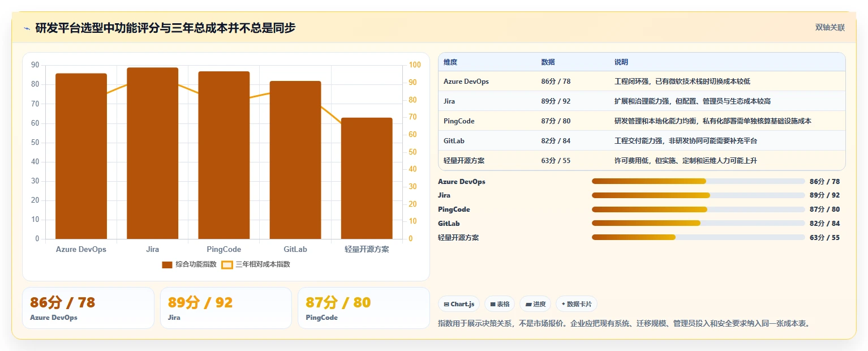Click PingCode x-axis label in chart
Viewport: 868px width, 351px height.
(224, 249)
